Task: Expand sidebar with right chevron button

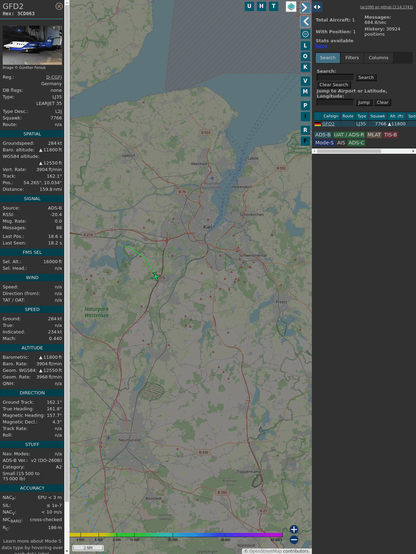Action: coord(305,7)
